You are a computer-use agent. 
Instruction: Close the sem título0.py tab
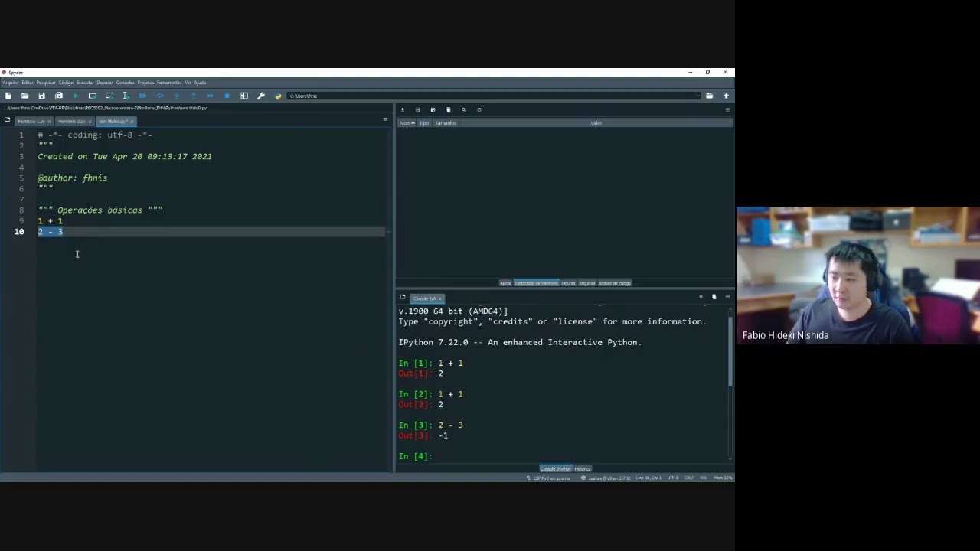[x=132, y=122]
